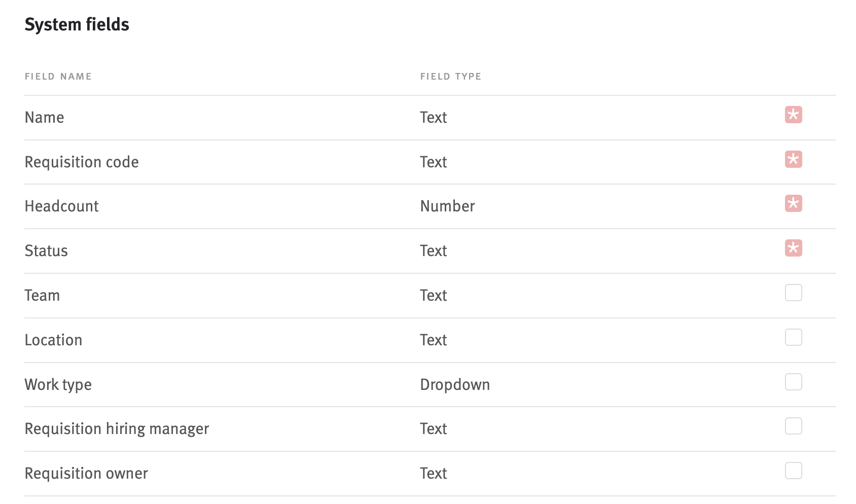Screen dimensions: 856x504
Task: Click the FIELD TYPE column header
Action: point(450,76)
